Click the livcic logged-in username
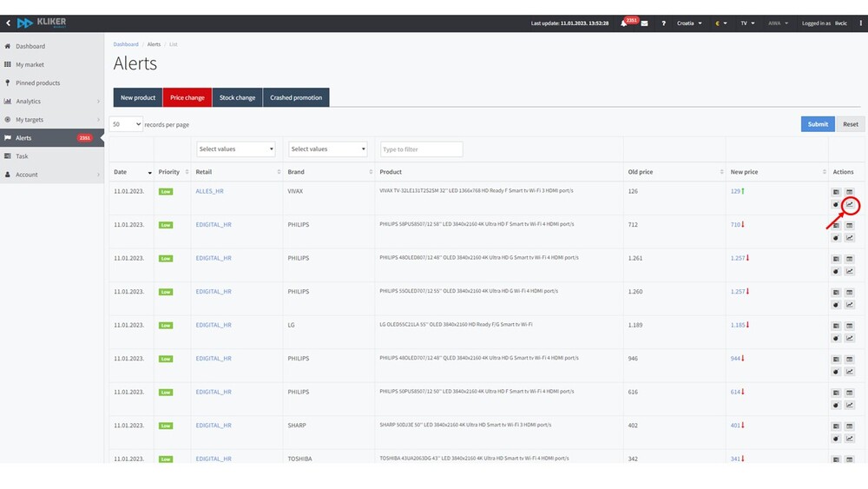Viewport: 868px width, 489px height. tap(841, 23)
